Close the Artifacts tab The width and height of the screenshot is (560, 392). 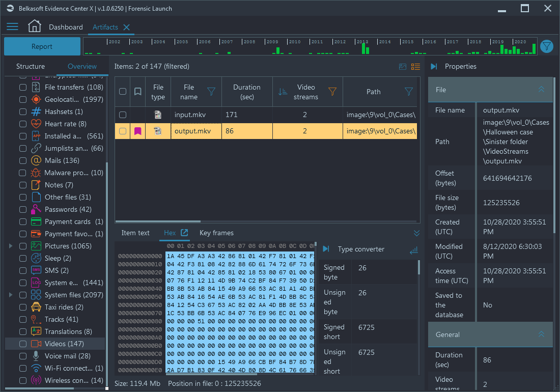click(x=126, y=27)
